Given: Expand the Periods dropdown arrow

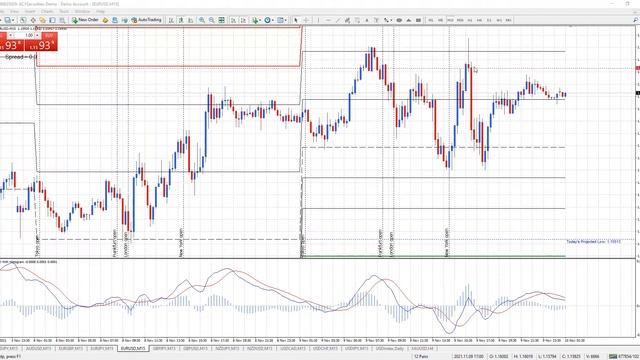Looking at the screenshot, I should pyautogui.click(x=273, y=20).
